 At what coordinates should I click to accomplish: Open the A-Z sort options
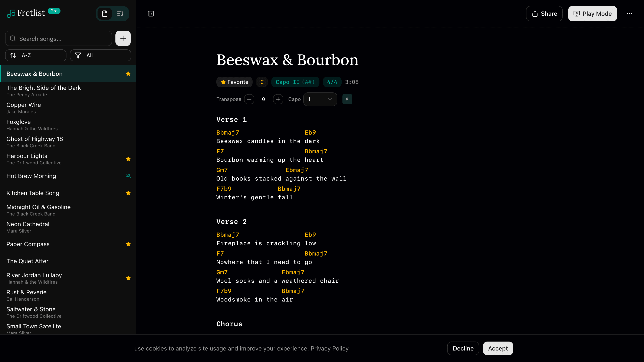(x=36, y=55)
